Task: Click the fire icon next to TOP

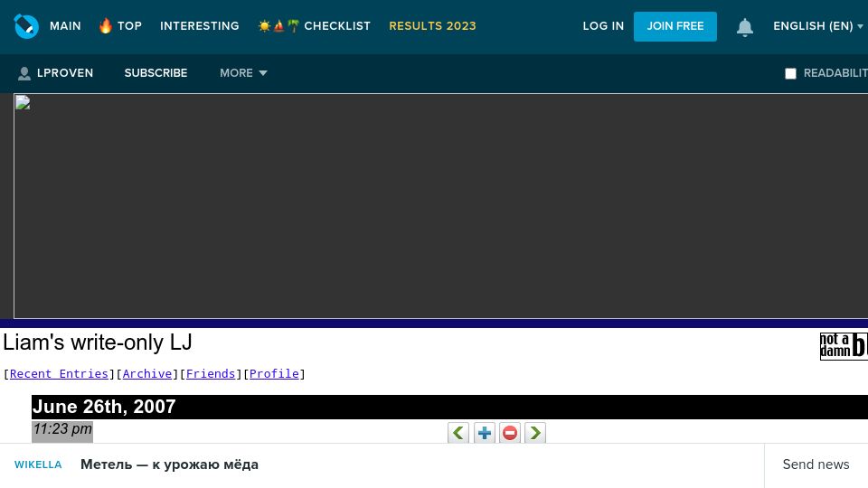Action: [x=105, y=26]
